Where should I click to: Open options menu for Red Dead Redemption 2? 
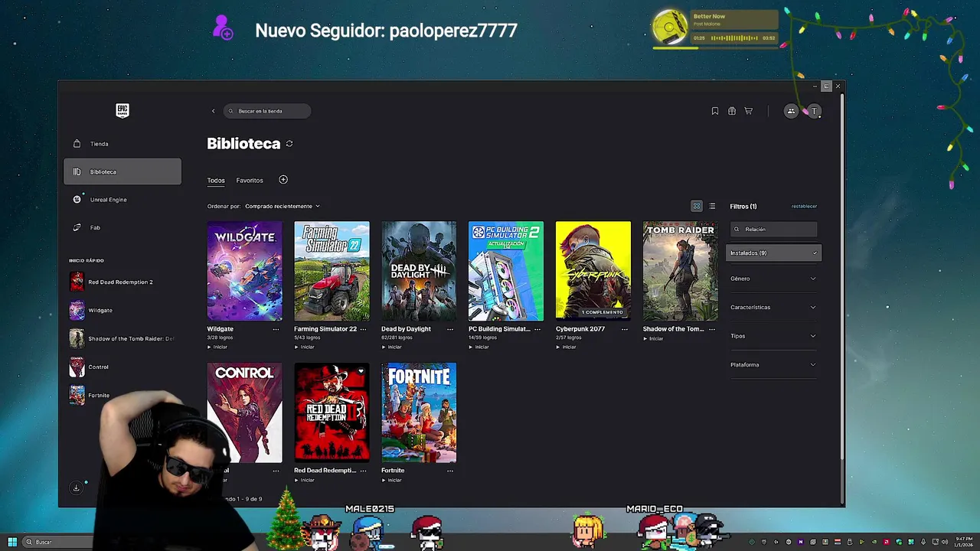(363, 471)
